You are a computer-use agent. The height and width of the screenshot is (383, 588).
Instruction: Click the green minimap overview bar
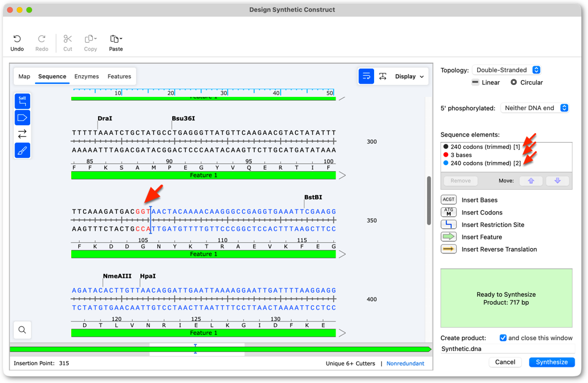point(220,349)
